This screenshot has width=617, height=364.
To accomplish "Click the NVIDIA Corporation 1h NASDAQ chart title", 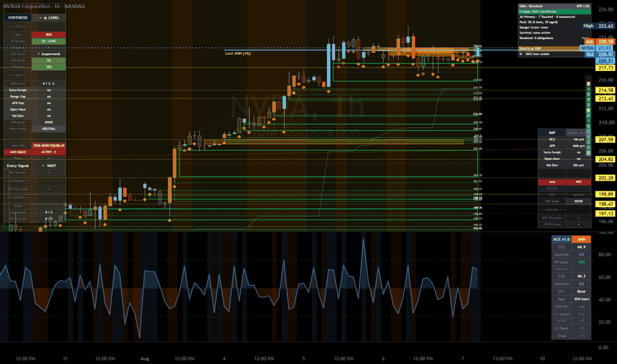I will [44, 6].
